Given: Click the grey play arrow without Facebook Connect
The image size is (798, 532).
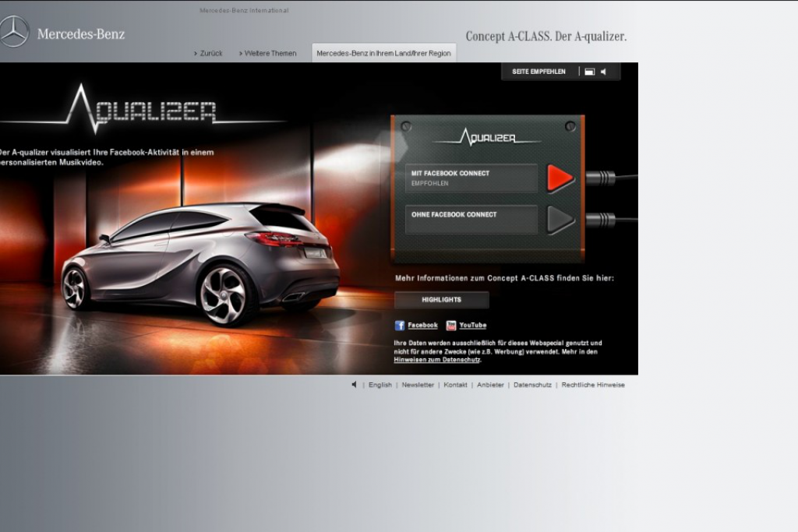Looking at the screenshot, I should tap(560, 220).
